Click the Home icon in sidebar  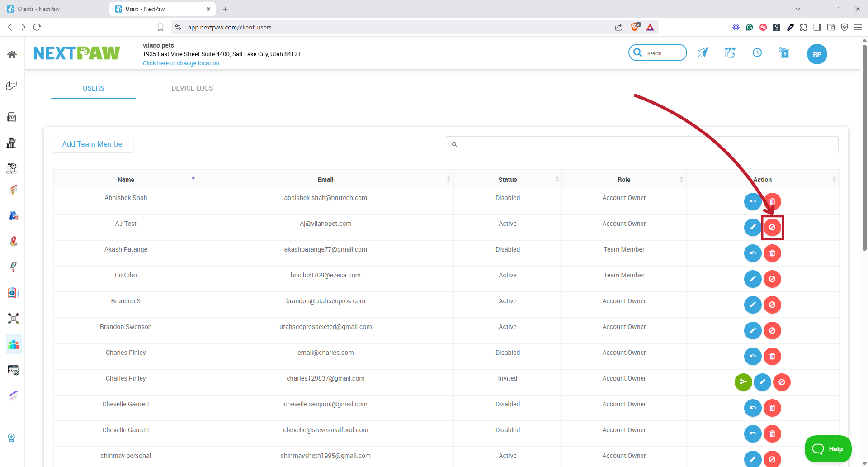pyautogui.click(x=12, y=55)
